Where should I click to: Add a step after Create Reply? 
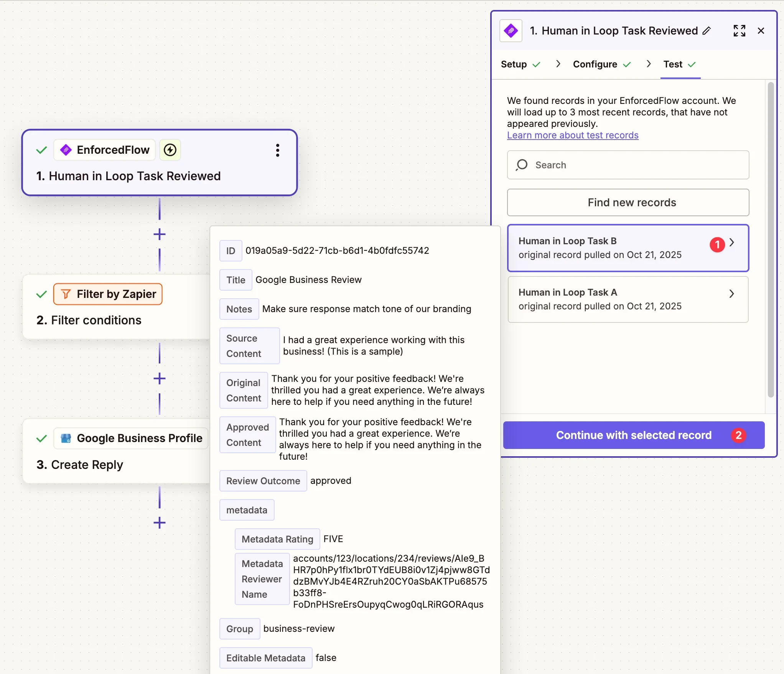[159, 523]
